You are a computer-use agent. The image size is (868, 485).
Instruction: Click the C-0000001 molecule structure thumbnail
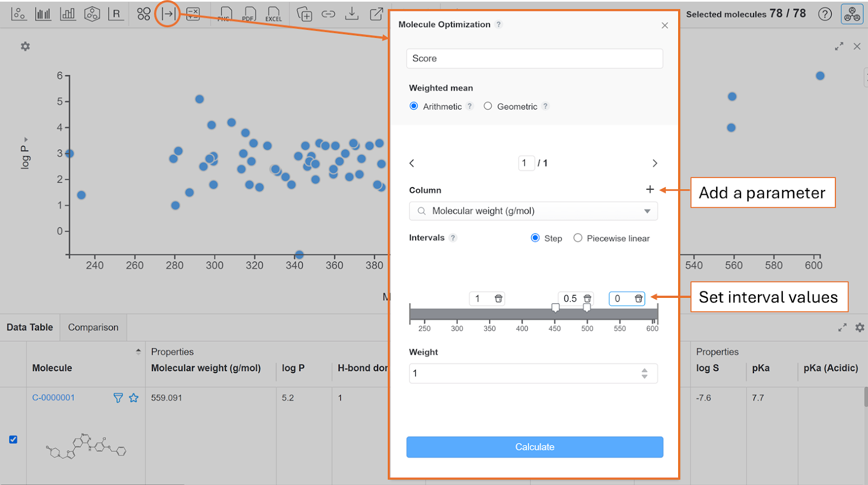(x=86, y=446)
